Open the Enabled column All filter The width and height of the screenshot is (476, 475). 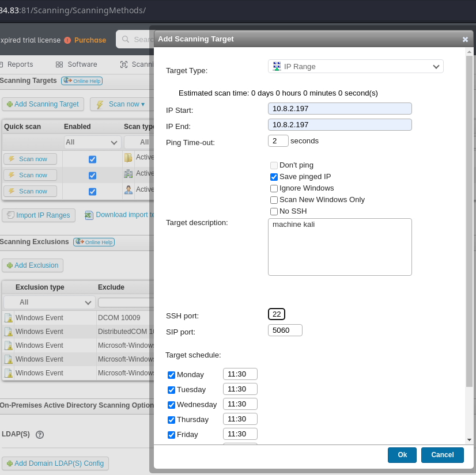point(92,142)
